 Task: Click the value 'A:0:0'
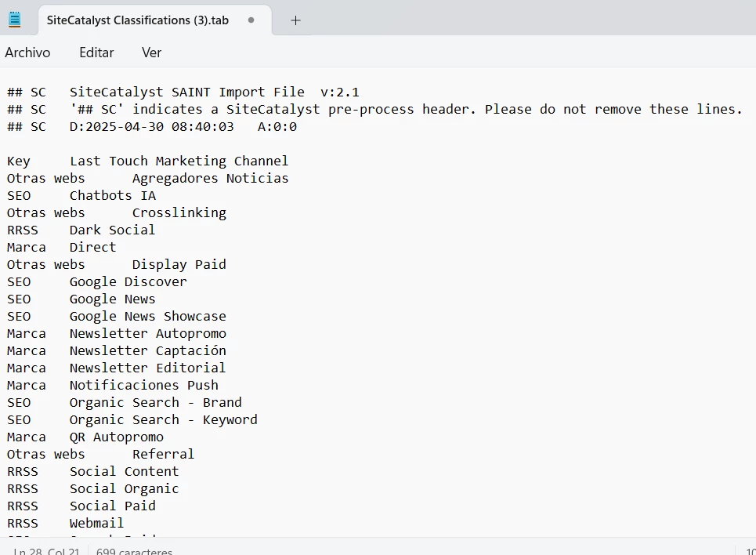pos(277,127)
